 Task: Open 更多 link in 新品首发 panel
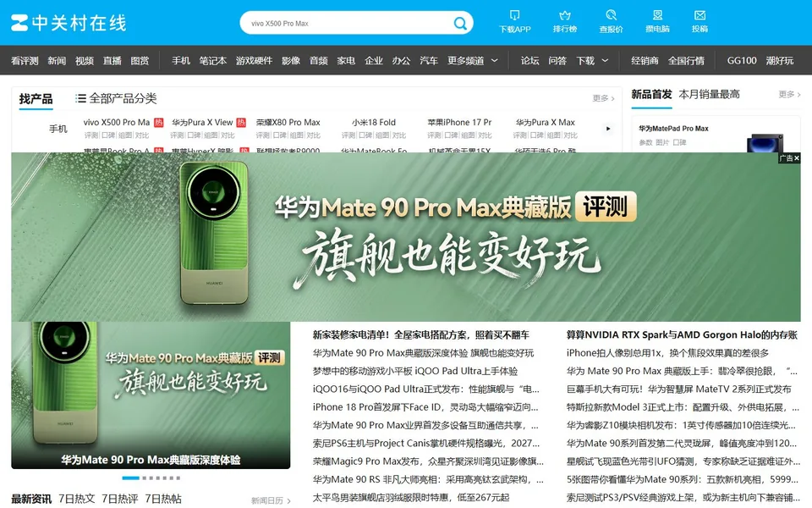click(x=789, y=94)
